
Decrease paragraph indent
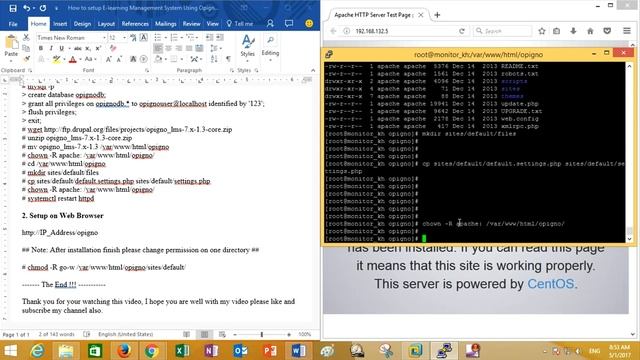tap(209, 38)
